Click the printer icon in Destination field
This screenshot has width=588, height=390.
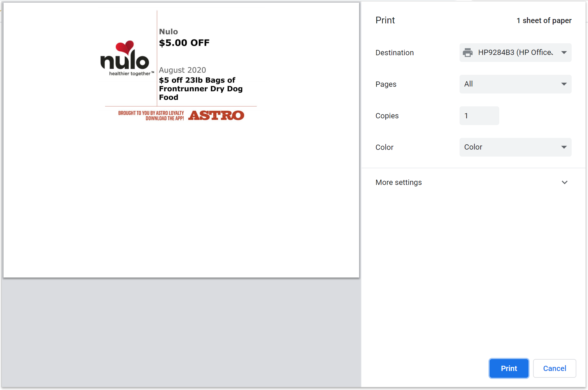pos(467,53)
